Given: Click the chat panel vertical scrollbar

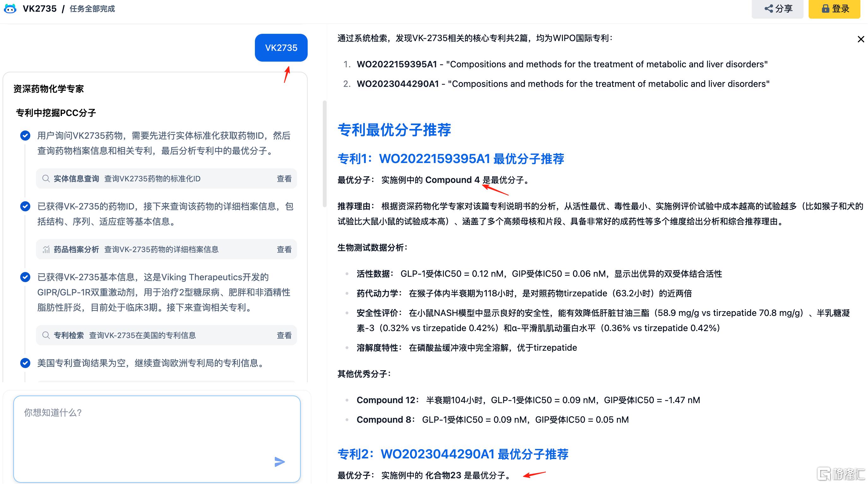Looking at the screenshot, I should click(324, 154).
